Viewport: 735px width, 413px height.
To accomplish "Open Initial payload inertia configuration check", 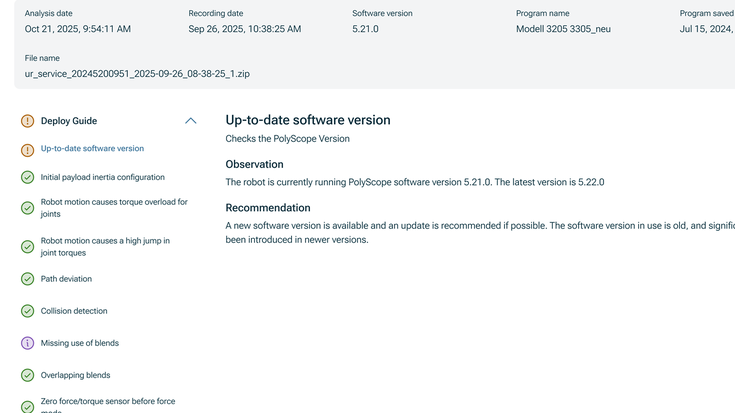I will coord(102,178).
